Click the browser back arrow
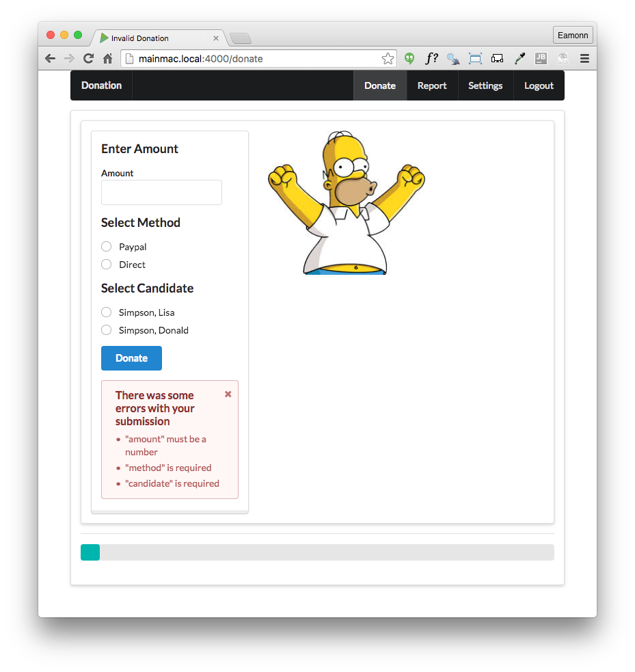This screenshot has width=635, height=672. 50,59
